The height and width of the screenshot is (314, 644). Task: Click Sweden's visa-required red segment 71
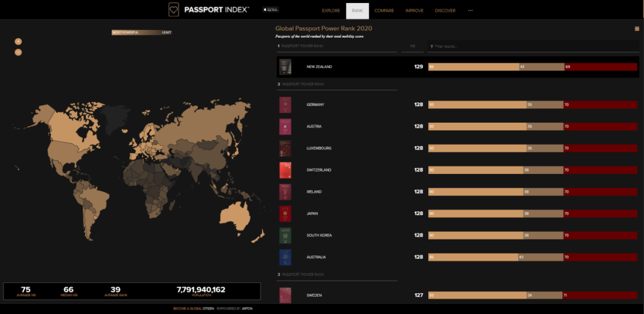(600, 295)
